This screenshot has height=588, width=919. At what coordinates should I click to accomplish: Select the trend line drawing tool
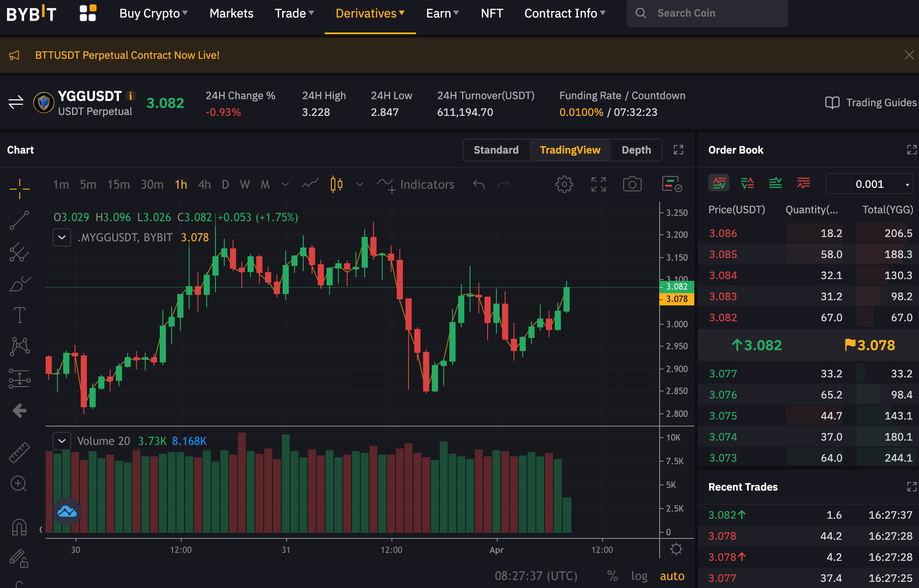tap(19, 220)
